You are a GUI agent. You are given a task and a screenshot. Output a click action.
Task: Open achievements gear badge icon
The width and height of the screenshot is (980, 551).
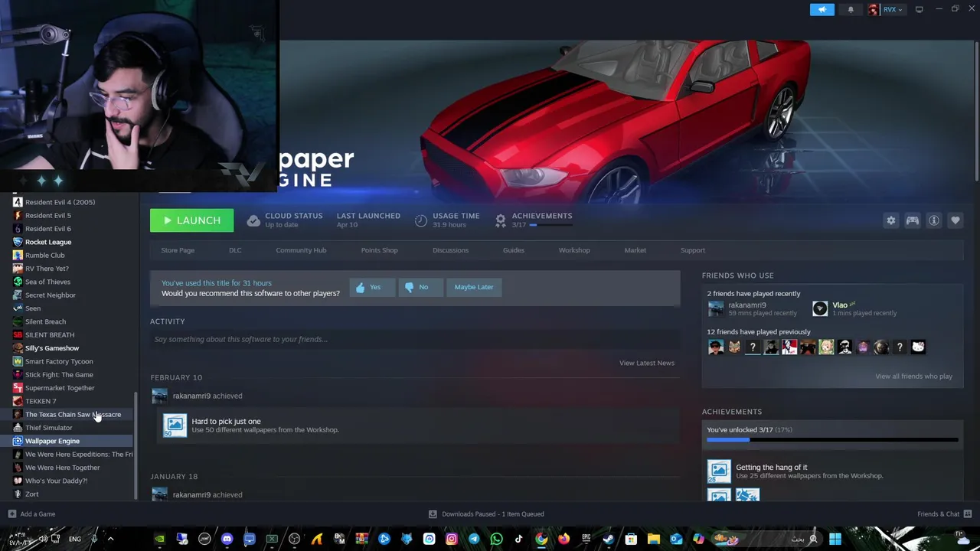[x=501, y=220]
